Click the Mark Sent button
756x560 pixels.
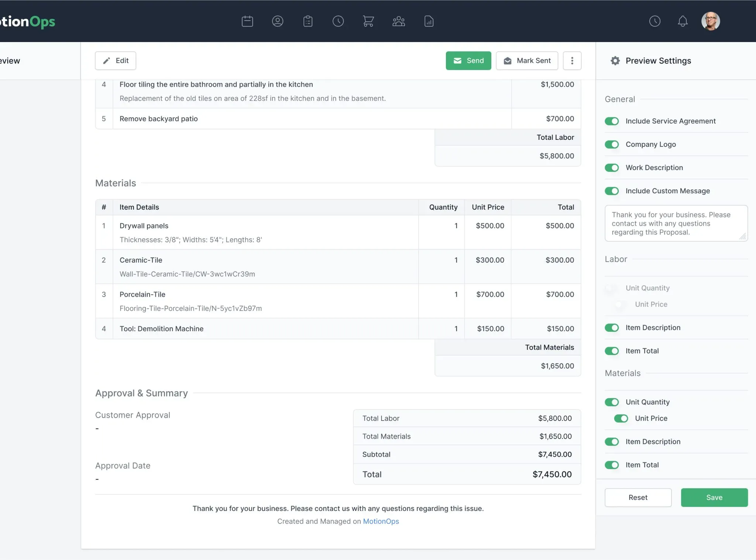[527, 61]
